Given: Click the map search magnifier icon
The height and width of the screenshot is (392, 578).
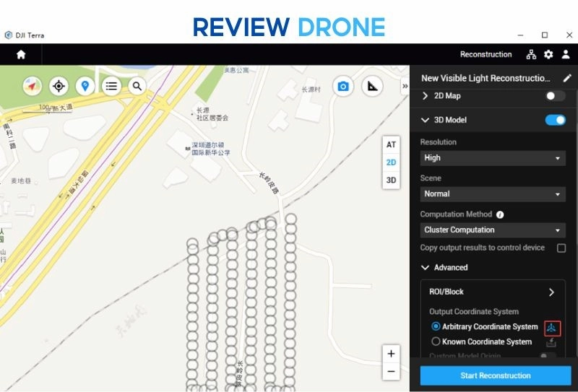Looking at the screenshot, I should pyautogui.click(x=137, y=86).
